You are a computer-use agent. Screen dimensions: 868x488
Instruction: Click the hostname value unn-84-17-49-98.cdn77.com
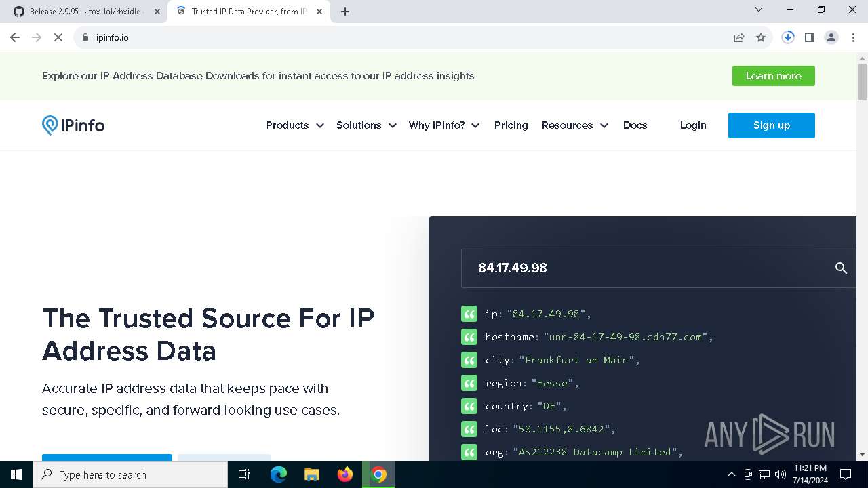625,337
